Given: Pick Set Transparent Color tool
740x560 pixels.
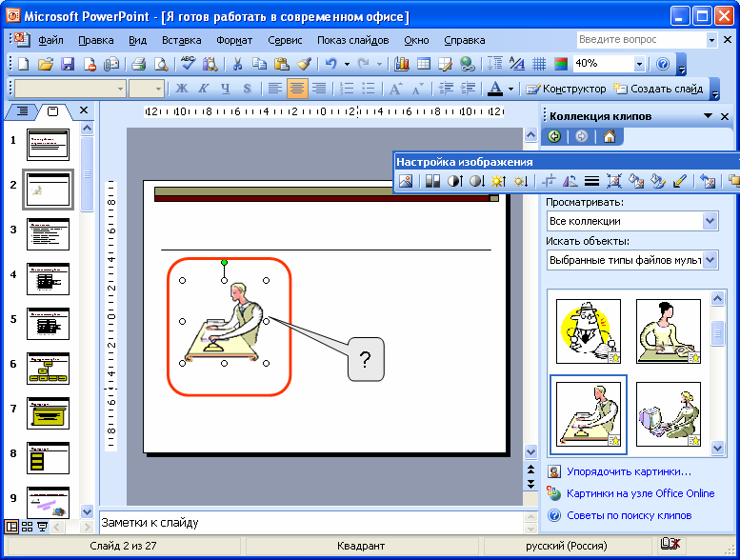Looking at the screenshot, I should tap(680, 181).
